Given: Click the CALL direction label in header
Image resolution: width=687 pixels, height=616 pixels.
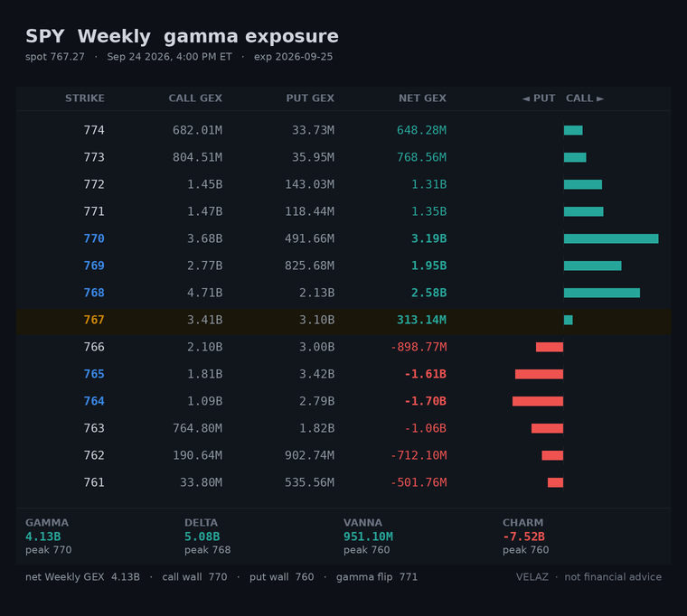Looking at the screenshot, I should [x=585, y=98].
